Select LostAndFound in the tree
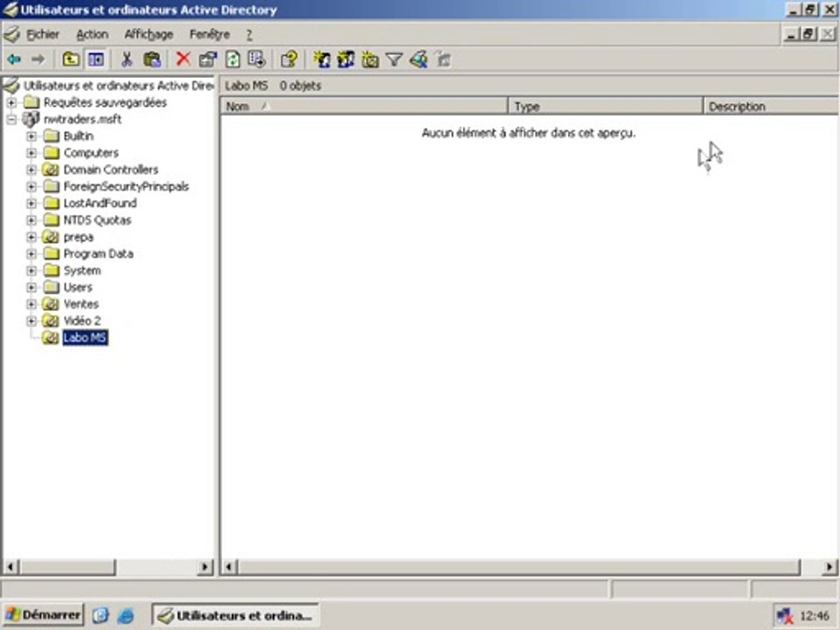 (100, 203)
